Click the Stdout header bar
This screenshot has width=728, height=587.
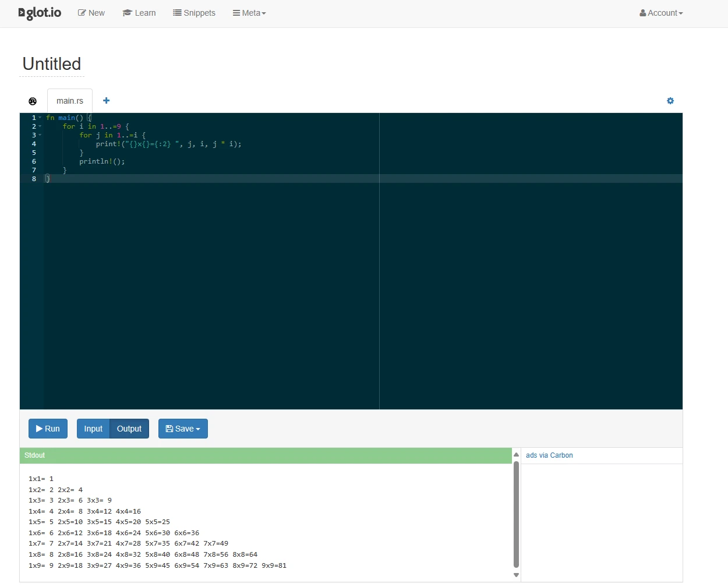[x=266, y=455]
